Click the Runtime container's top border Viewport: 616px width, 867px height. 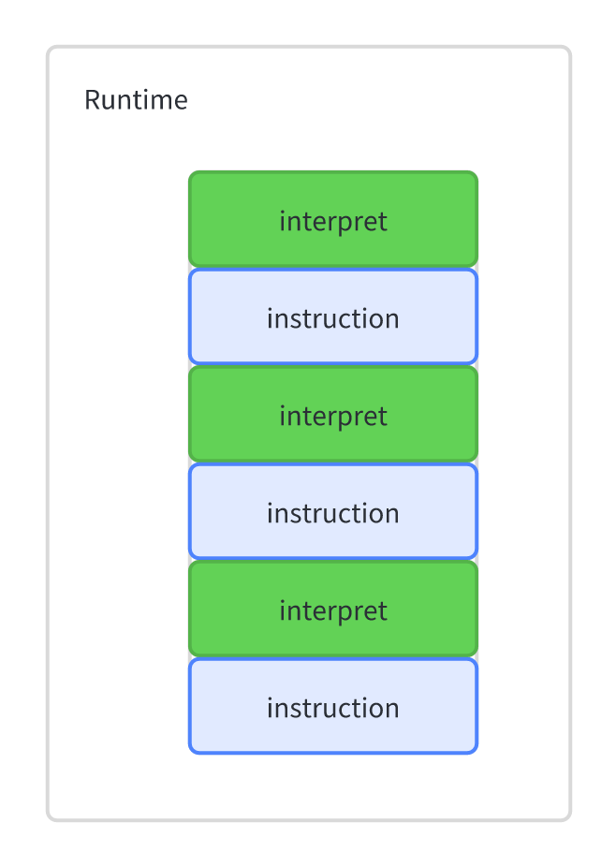[x=309, y=47]
